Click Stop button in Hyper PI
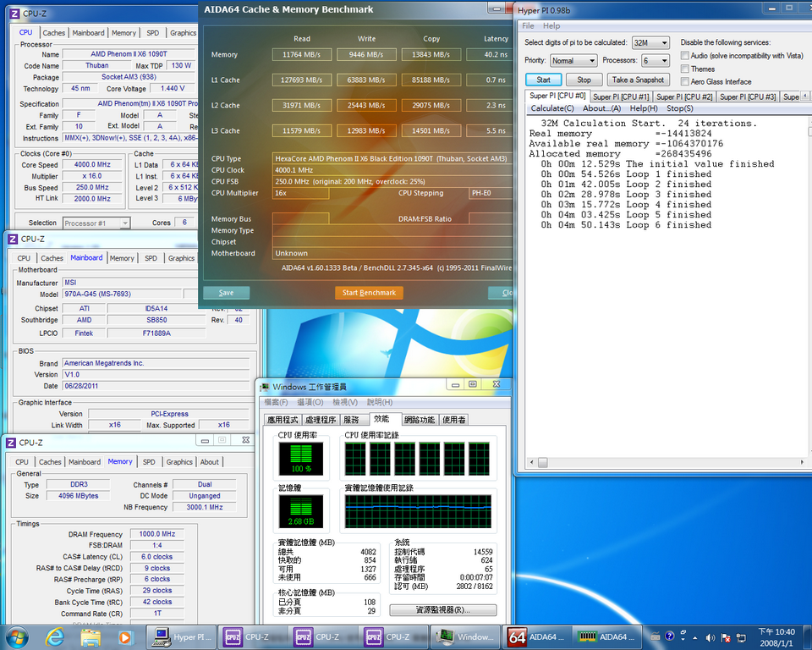 pos(584,80)
